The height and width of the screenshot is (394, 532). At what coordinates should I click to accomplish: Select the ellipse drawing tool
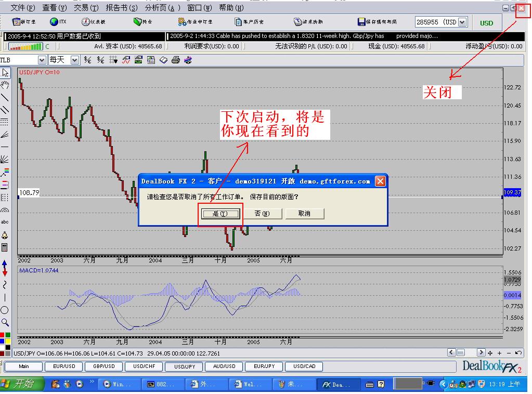5,310
